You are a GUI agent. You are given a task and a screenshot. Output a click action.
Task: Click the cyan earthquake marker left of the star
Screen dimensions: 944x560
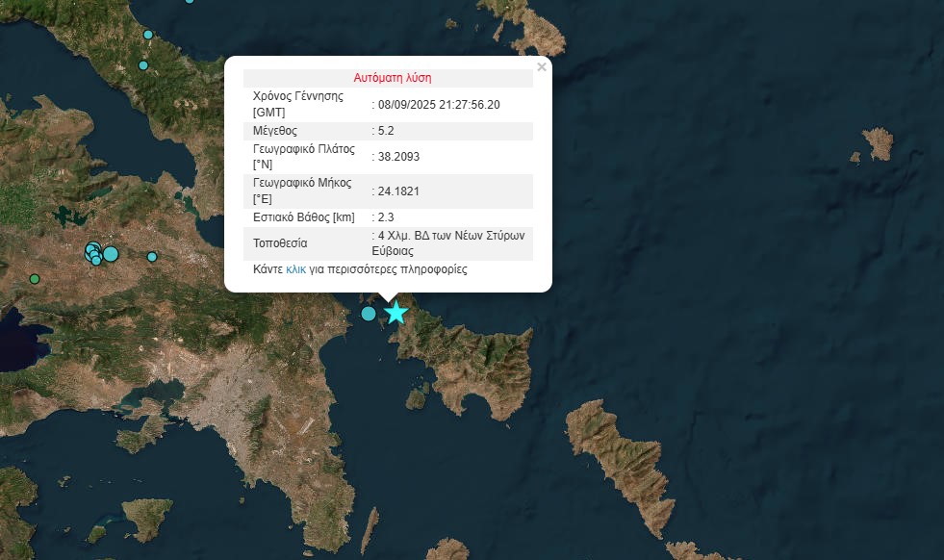click(x=369, y=312)
